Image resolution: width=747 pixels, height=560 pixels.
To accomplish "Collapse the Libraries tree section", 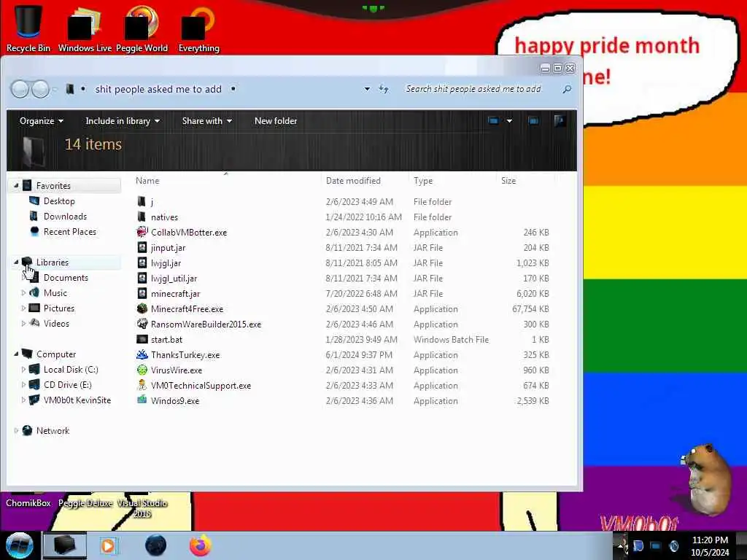I will tap(16, 262).
